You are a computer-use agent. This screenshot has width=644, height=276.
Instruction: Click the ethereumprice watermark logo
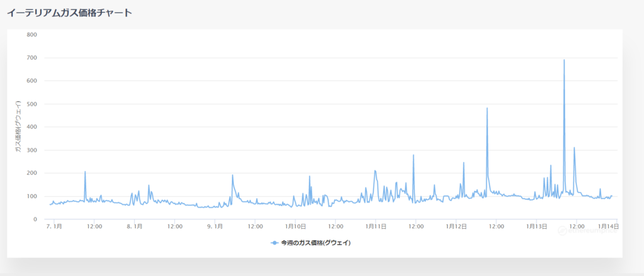pos(586,230)
